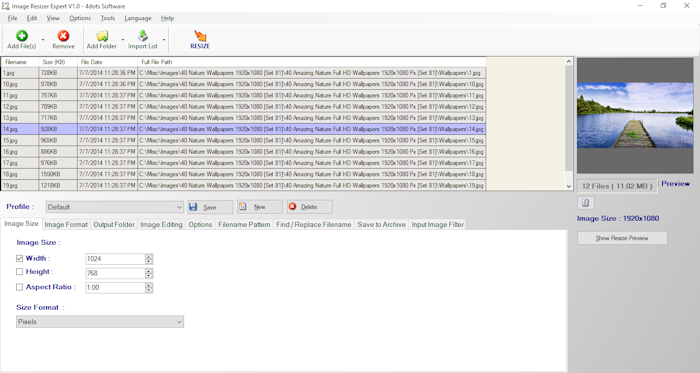Switch to the Save to Archive tab

381,224
